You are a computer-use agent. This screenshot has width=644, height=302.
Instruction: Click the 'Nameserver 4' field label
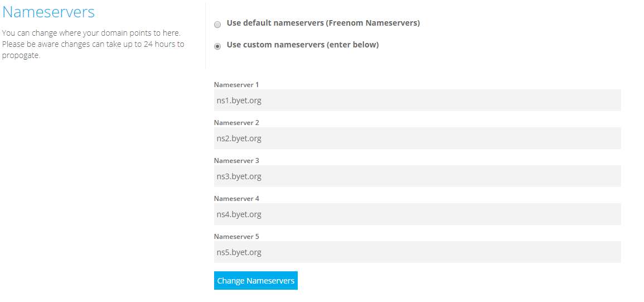pos(236,199)
